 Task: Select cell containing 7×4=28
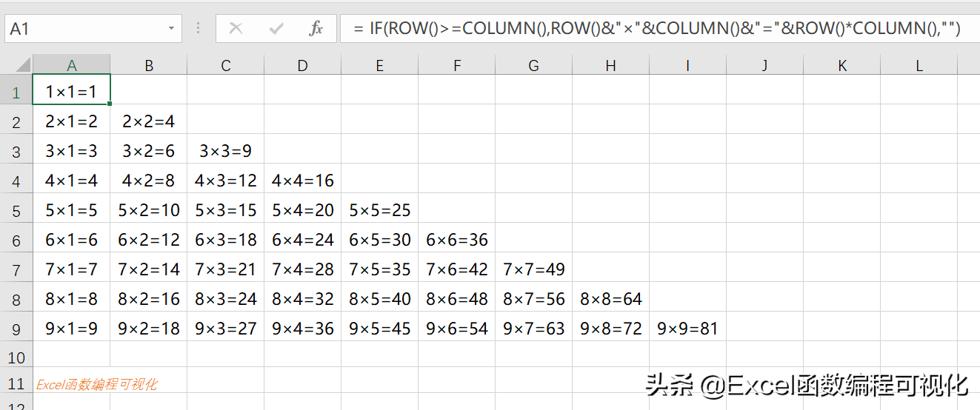point(302,269)
